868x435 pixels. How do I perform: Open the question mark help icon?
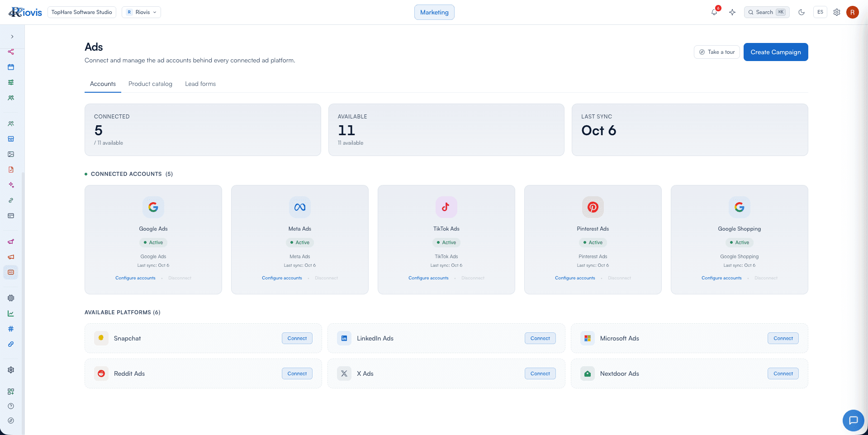pos(11,406)
